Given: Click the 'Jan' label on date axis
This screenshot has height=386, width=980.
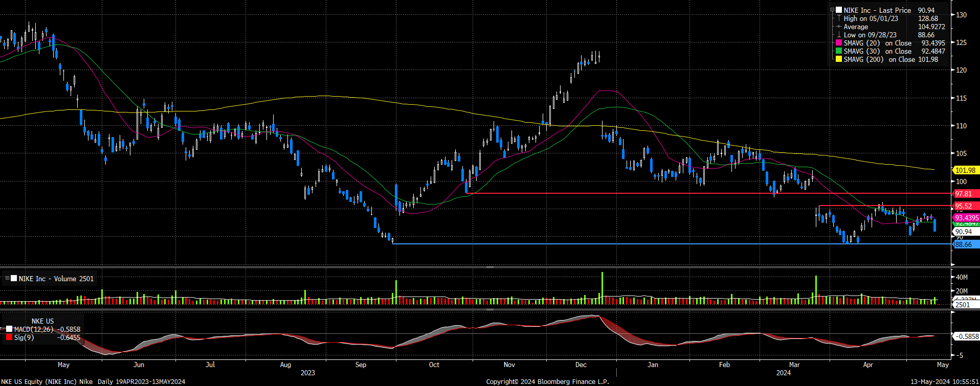Looking at the screenshot, I should coord(653,365).
